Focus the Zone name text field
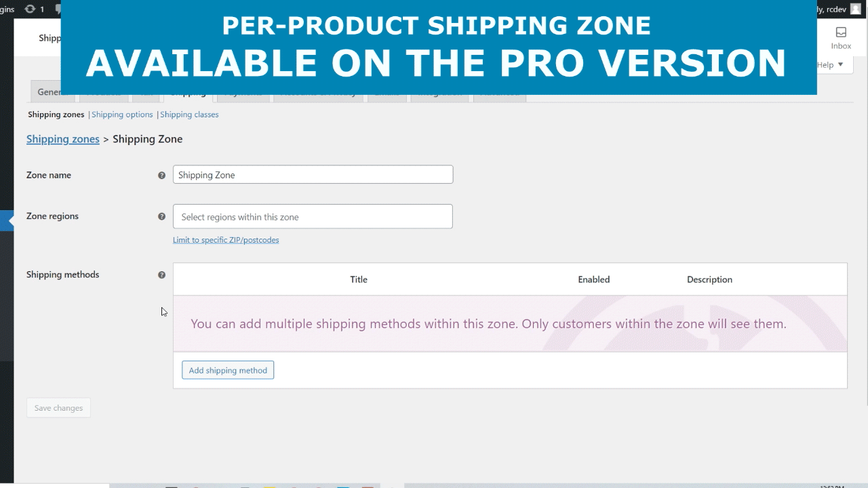This screenshot has height=488, width=868. tap(313, 175)
